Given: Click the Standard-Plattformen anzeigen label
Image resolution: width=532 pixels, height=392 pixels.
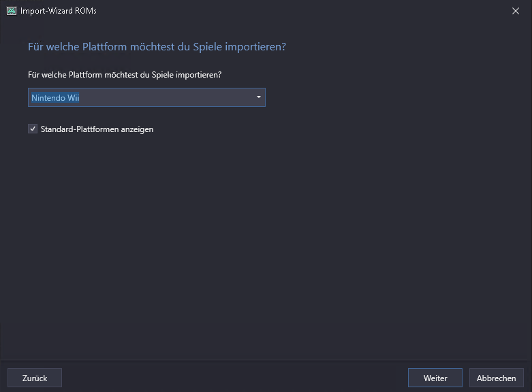Looking at the screenshot, I should [97, 129].
